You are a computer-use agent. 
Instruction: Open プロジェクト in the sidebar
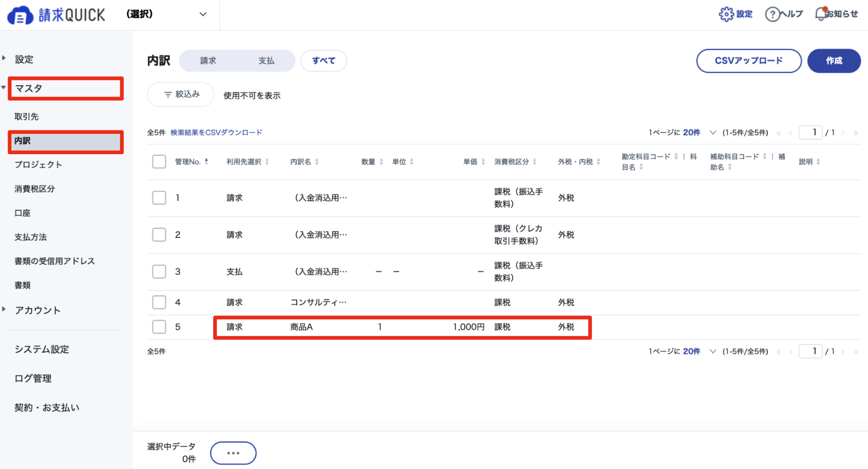pos(38,165)
